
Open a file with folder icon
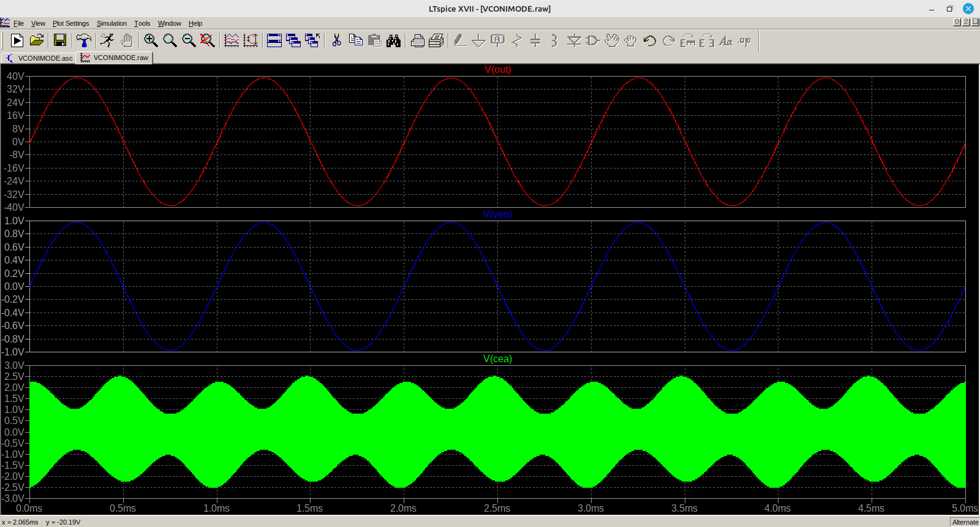37,40
